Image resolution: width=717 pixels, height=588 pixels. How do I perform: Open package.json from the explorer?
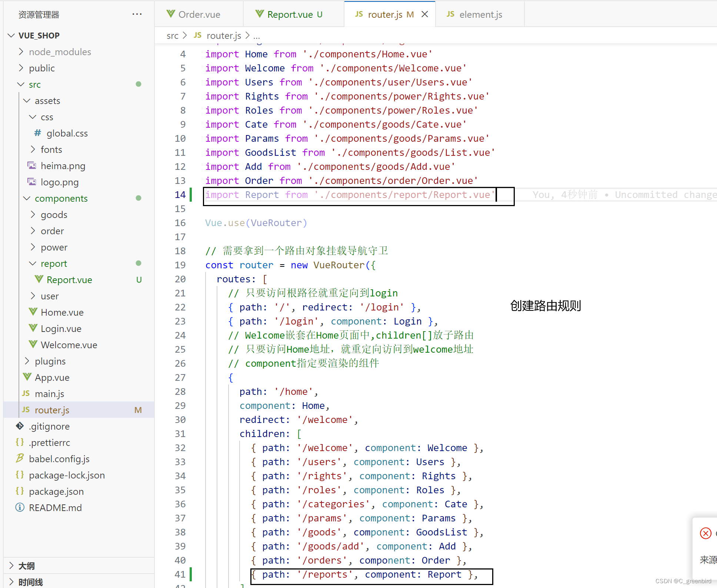[56, 491]
